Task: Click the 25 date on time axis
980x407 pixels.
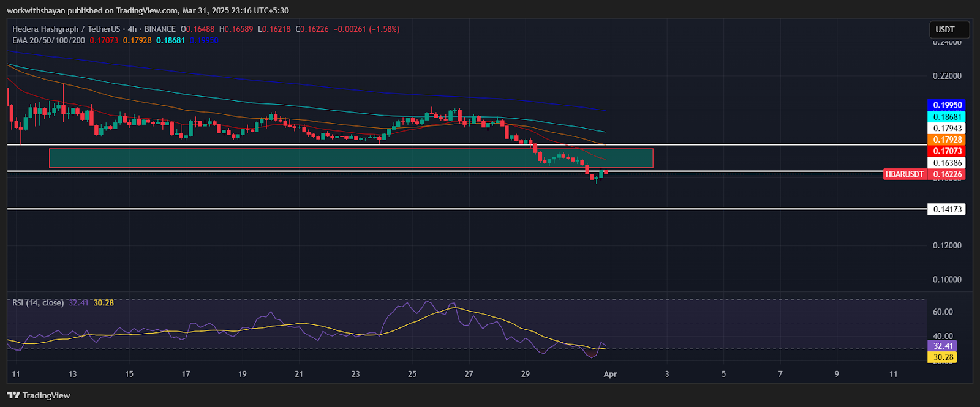Action: pos(412,374)
